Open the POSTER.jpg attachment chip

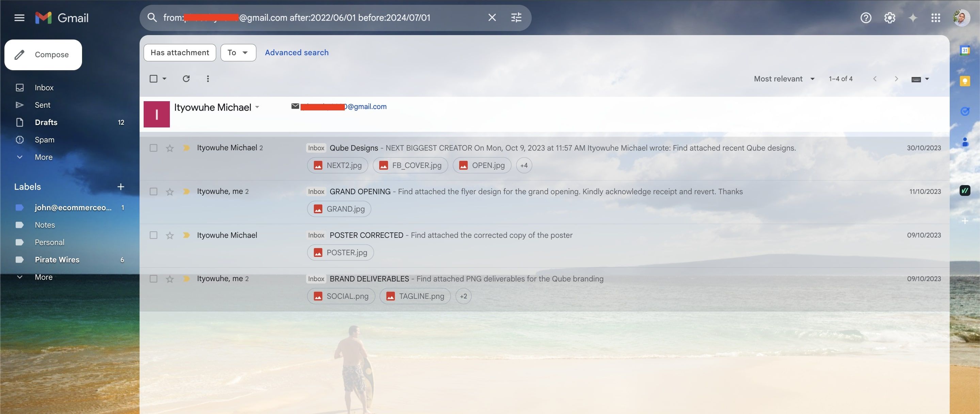340,252
